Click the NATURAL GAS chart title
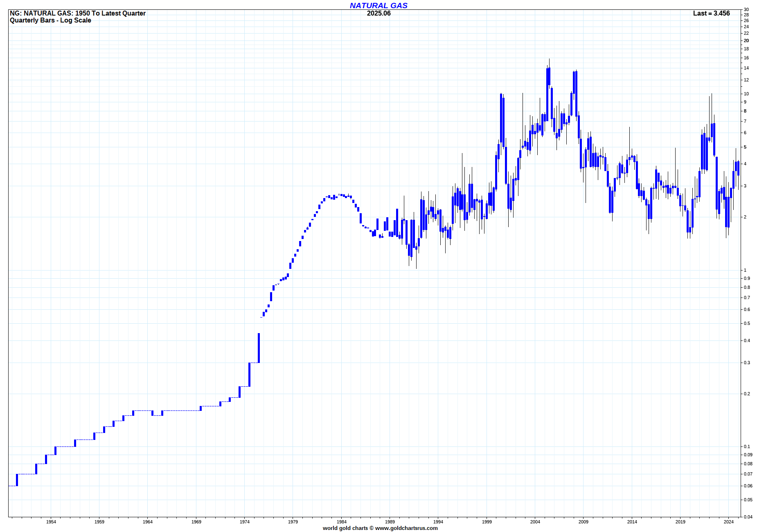The width and height of the screenshot is (757, 532). point(378,5)
